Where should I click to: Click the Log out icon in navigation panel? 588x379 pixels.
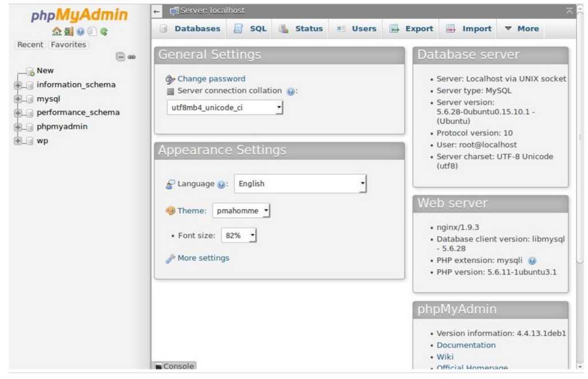point(69,32)
